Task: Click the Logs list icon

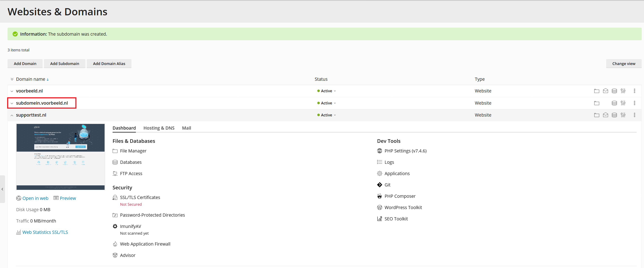Action: [x=379, y=162]
